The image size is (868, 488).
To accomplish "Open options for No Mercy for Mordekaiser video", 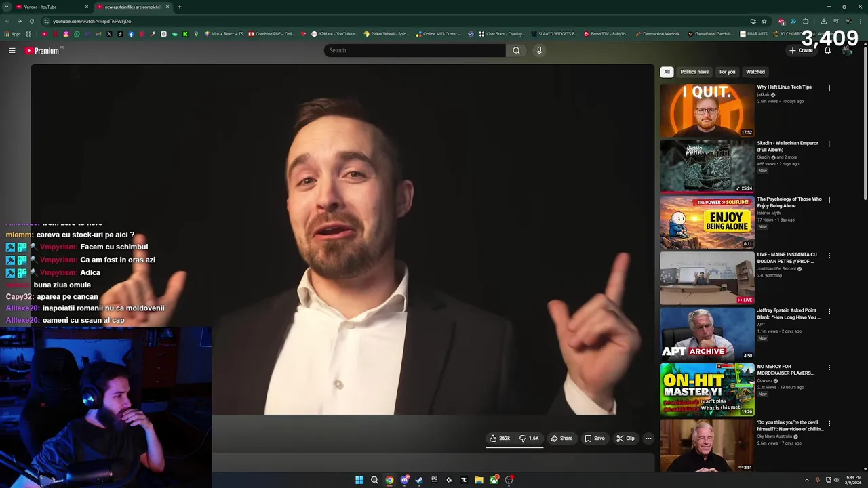I will 829,367.
